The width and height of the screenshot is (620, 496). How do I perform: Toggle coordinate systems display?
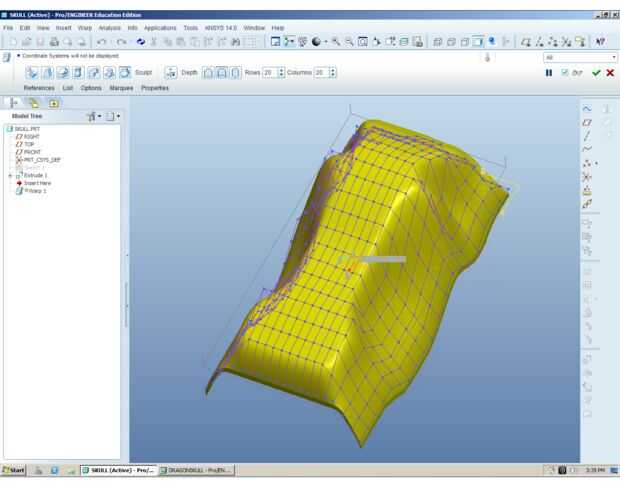tap(567, 41)
